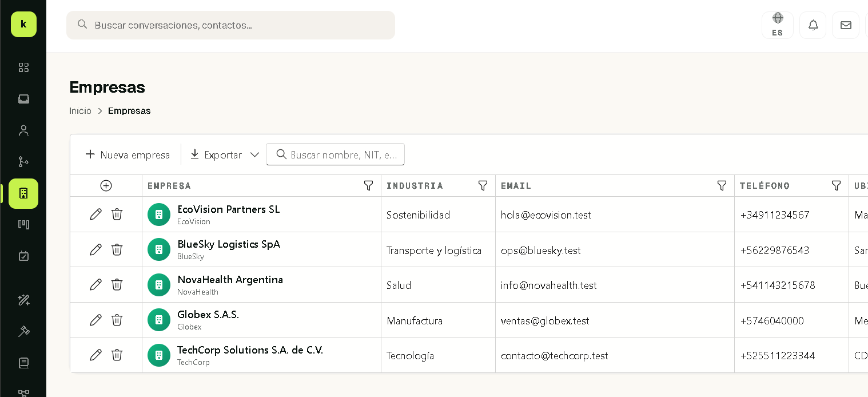Click the TechCorp Solutions building avatar

tap(159, 355)
